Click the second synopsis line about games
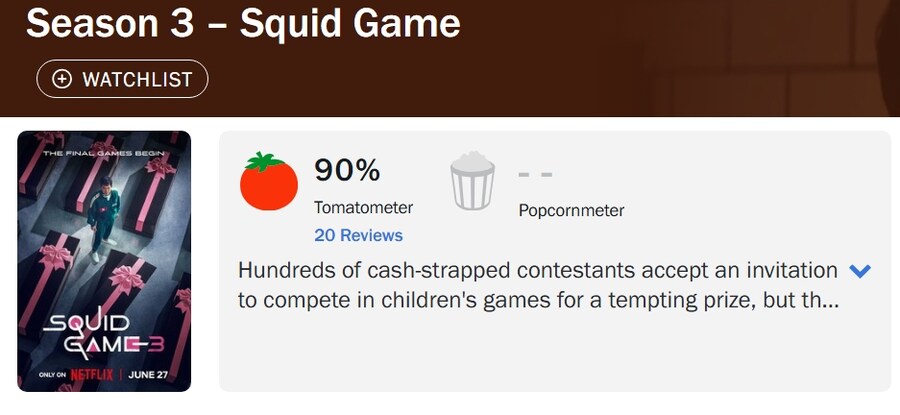The image size is (900, 415). click(538, 300)
